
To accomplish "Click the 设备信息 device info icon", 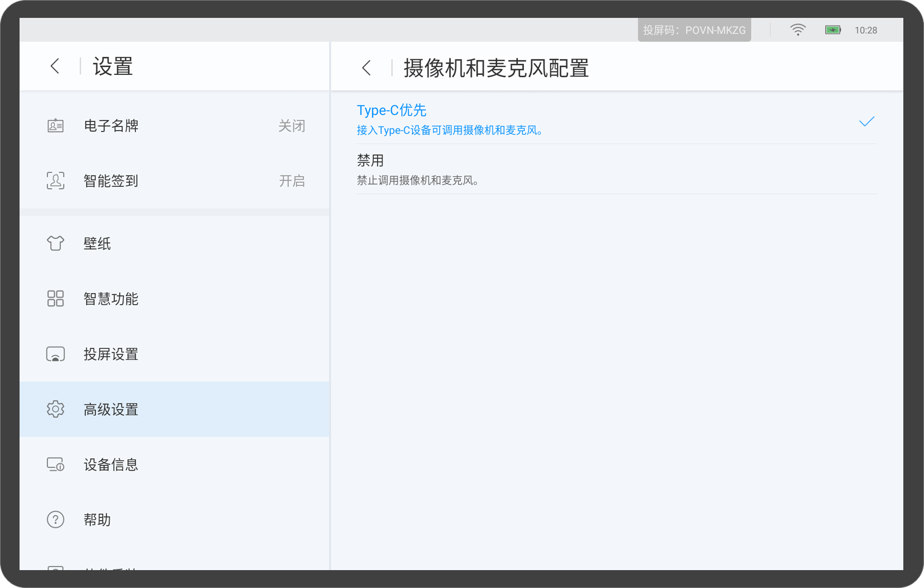I will point(55,464).
